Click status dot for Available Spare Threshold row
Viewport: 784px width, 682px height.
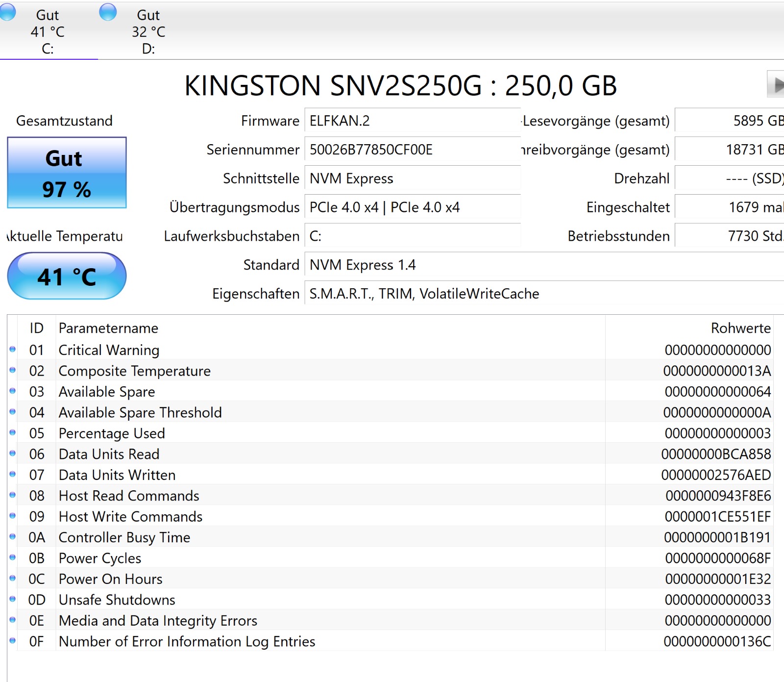(x=13, y=412)
